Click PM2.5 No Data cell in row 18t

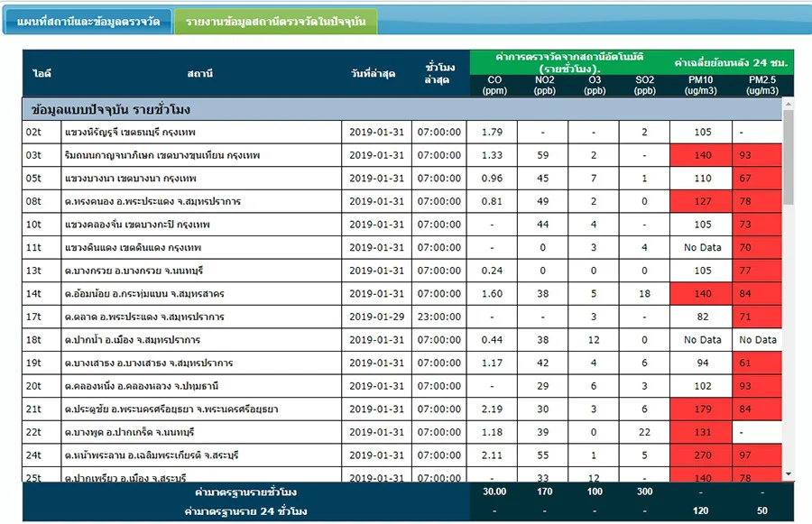tap(758, 340)
